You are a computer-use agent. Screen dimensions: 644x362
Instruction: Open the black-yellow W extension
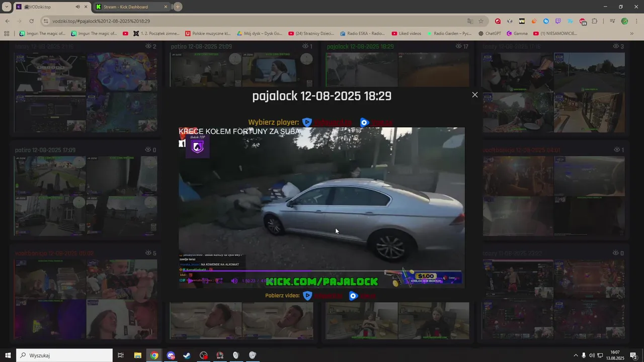coord(522,21)
